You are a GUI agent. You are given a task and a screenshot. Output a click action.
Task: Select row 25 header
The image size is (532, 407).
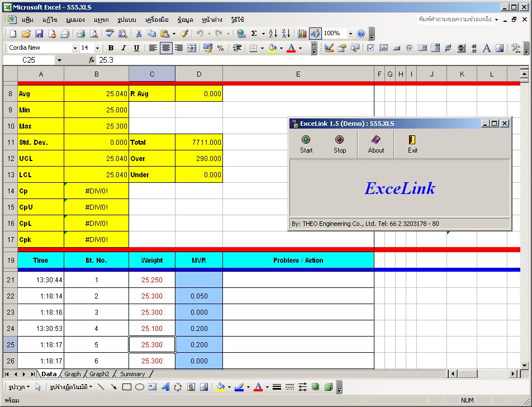[x=11, y=344]
